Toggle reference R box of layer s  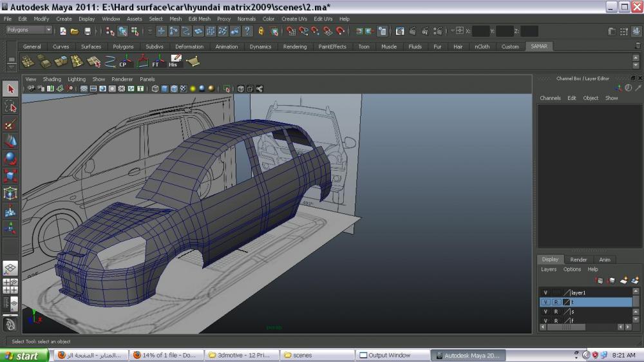[556, 312]
